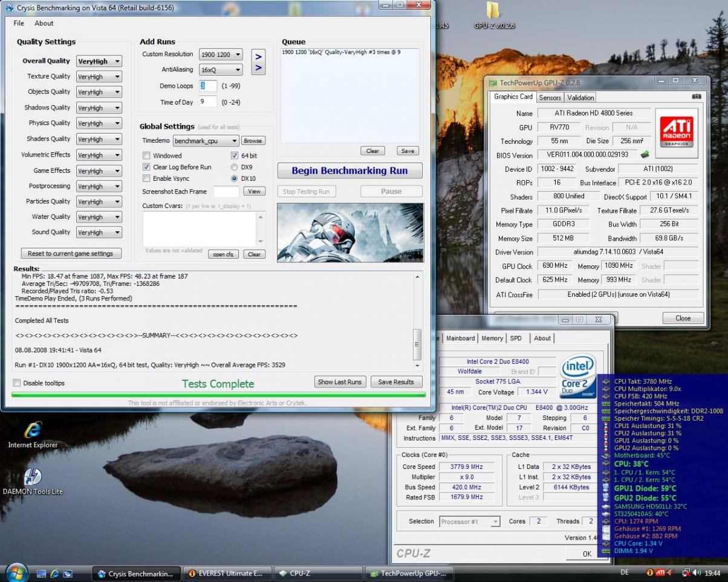Uncheck Clear Log Before Run
This screenshot has height=582, width=728.
tap(146, 167)
